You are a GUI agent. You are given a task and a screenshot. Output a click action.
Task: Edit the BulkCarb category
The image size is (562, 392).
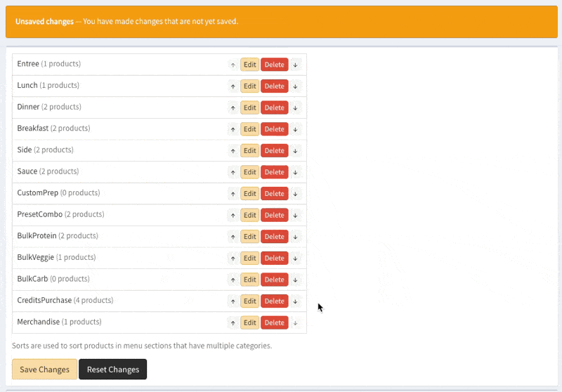pos(250,280)
